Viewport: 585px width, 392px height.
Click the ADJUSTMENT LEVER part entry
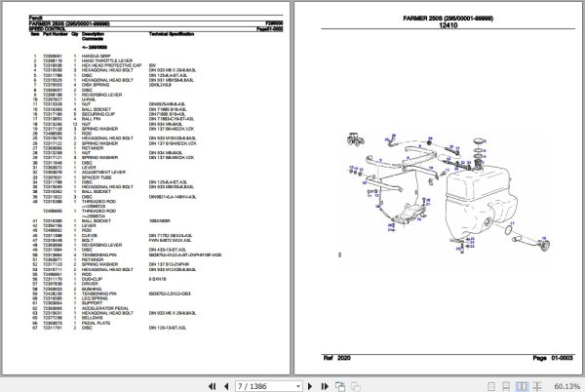(103, 173)
